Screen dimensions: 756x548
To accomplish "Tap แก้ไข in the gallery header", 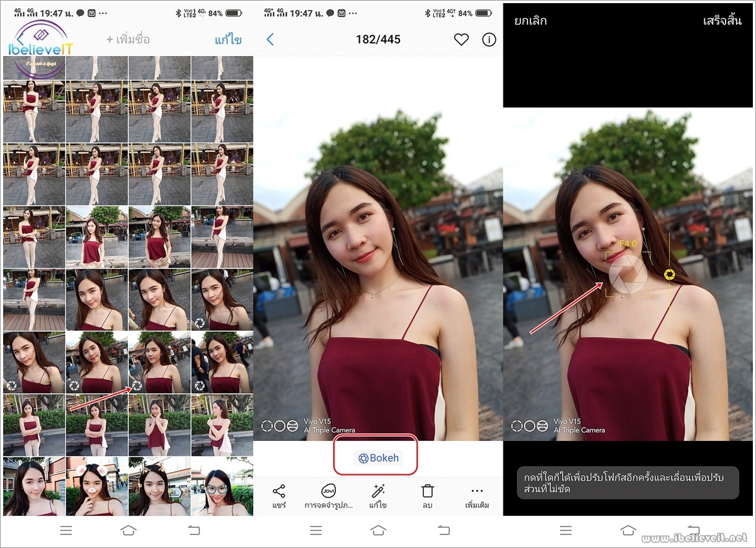I will pos(228,40).
